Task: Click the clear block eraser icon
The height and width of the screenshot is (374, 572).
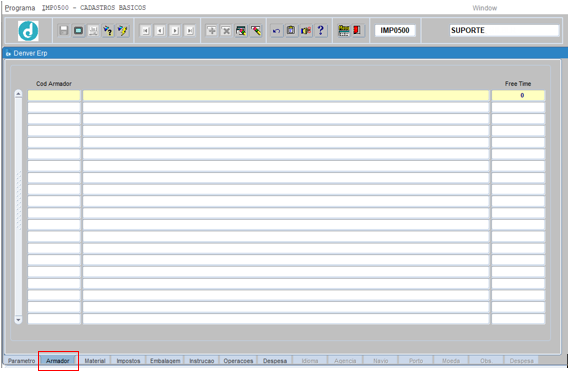Action: pyautogui.click(x=241, y=31)
